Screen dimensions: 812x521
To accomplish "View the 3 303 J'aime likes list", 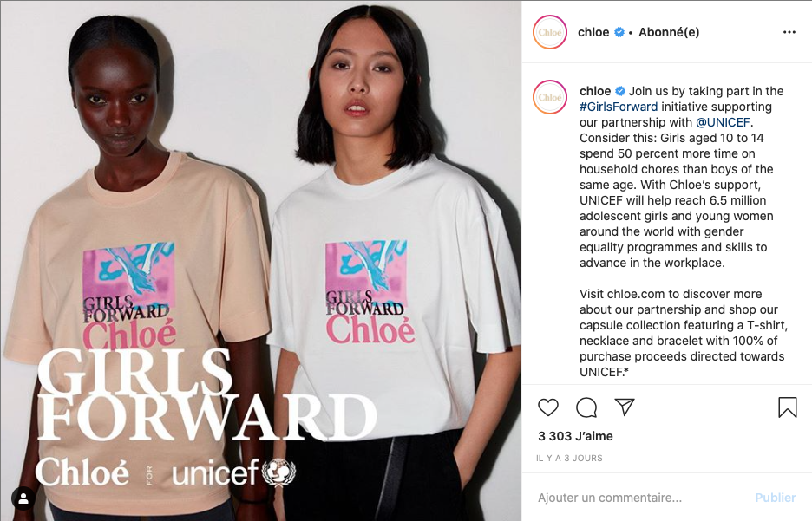I will 575,436.
